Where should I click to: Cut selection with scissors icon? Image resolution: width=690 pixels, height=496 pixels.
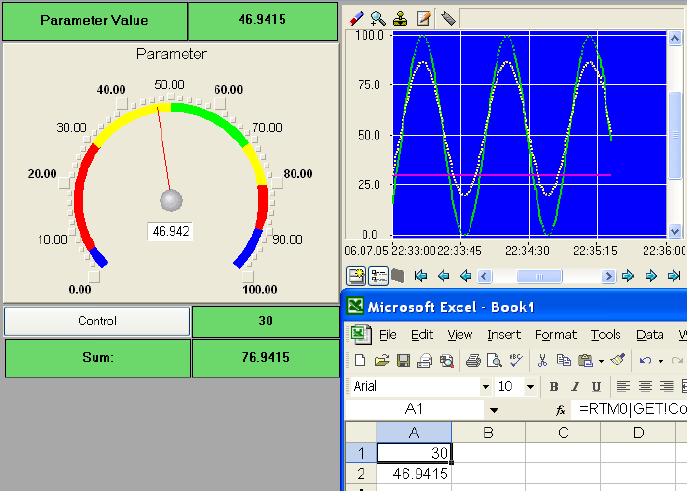[542, 360]
